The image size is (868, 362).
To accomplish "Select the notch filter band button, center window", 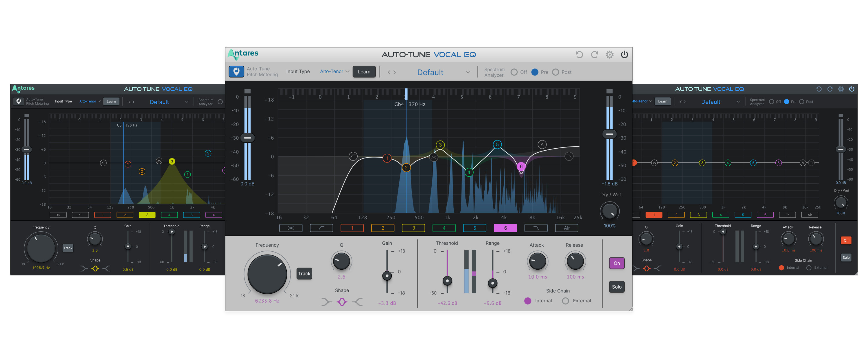I will click(x=291, y=228).
